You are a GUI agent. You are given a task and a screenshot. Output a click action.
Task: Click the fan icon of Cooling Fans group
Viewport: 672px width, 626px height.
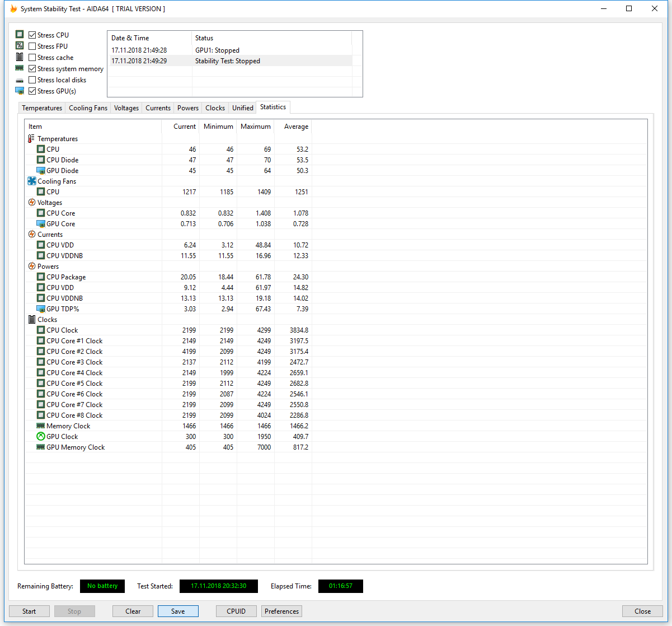[31, 181]
